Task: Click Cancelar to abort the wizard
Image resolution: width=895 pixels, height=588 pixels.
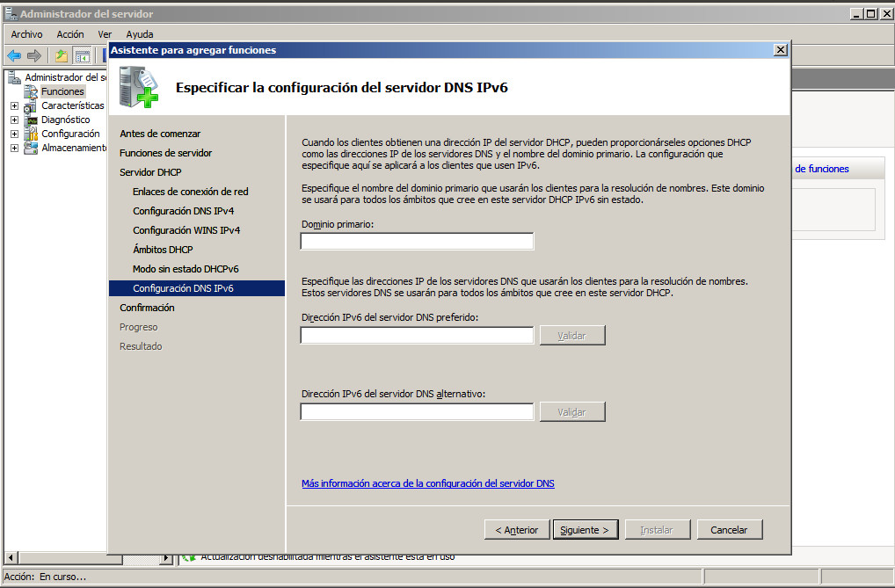Action: tap(729, 530)
